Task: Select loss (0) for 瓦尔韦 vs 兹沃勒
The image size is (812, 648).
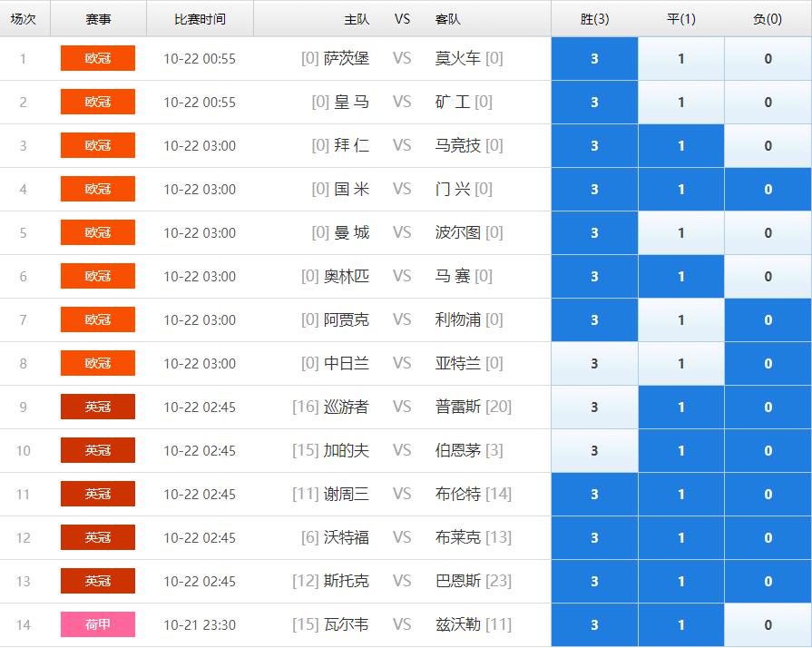Action: click(768, 624)
